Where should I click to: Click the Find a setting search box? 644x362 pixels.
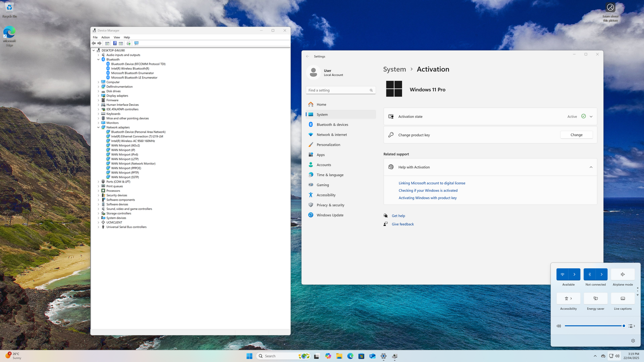[341, 90]
